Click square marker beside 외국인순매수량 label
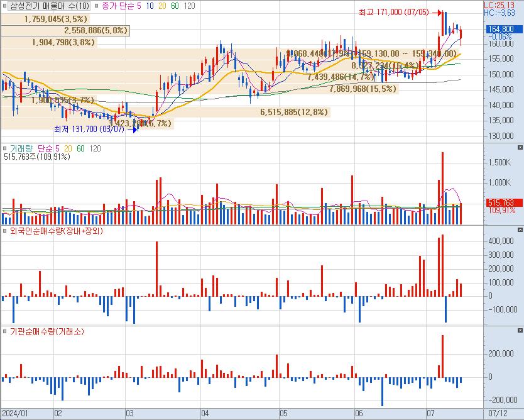 pyautogui.click(x=6, y=231)
